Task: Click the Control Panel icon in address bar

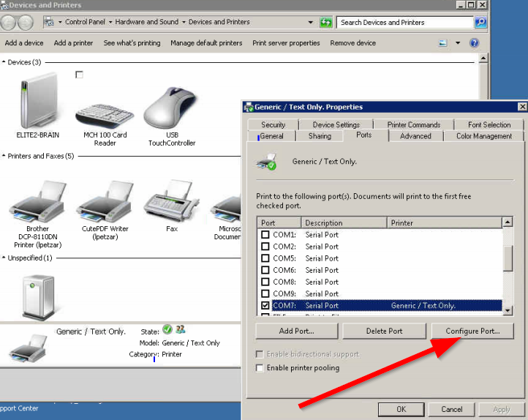Action: tap(49, 22)
